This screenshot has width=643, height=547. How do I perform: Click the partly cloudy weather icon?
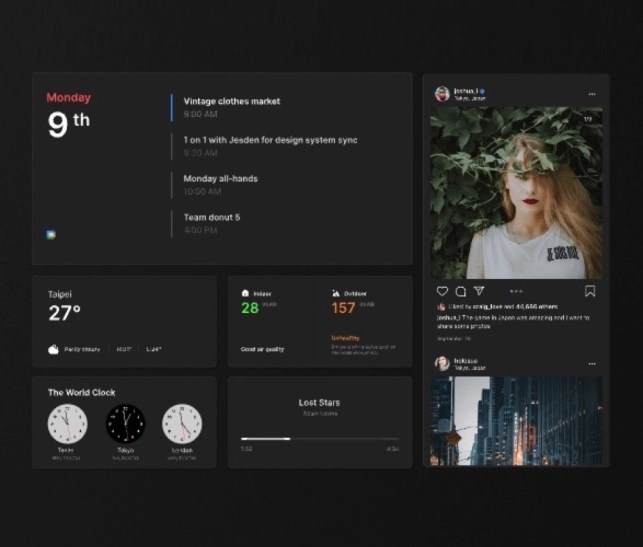[x=53, y=349]
